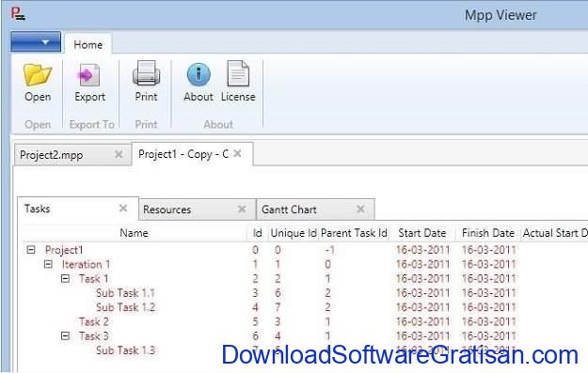The height and width of the screenshot is (373, 588).
Task: Sort by Unique Id column header
Action: click(294, 233)
